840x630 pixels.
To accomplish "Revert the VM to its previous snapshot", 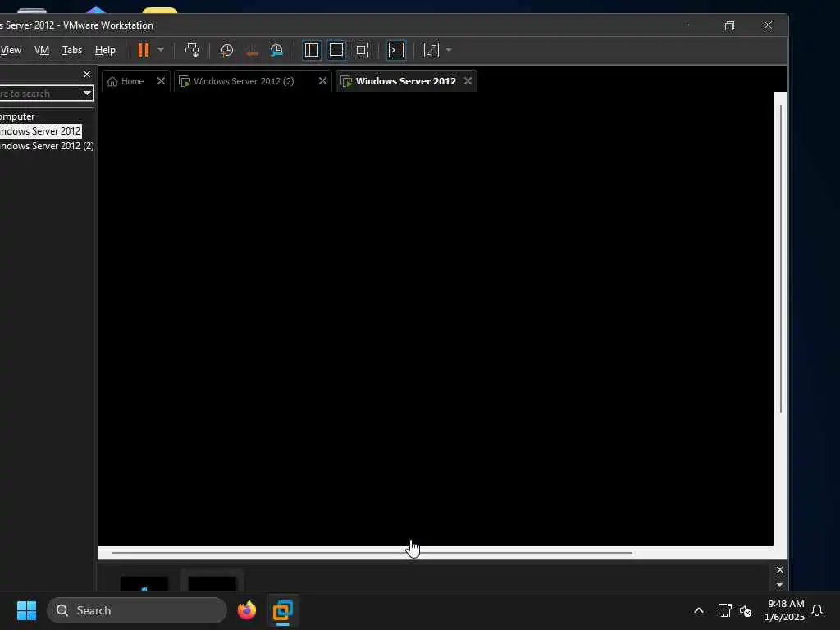I will (x=252, y=50).
